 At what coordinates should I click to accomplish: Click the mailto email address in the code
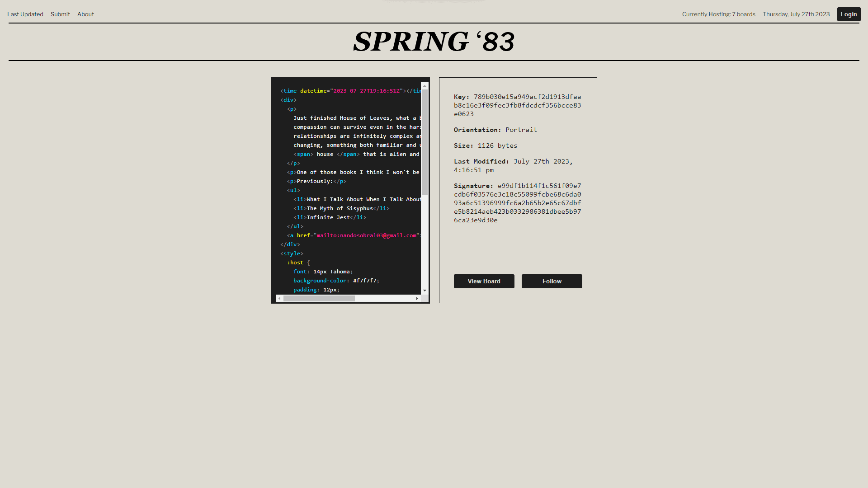[x=366, y=235]
